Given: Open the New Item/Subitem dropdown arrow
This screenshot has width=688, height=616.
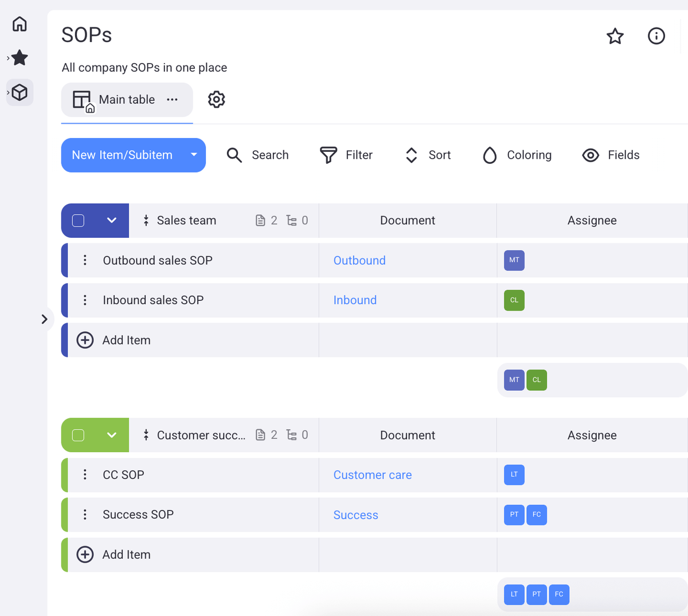Looking at the screenshot, I should click(194, 155).
